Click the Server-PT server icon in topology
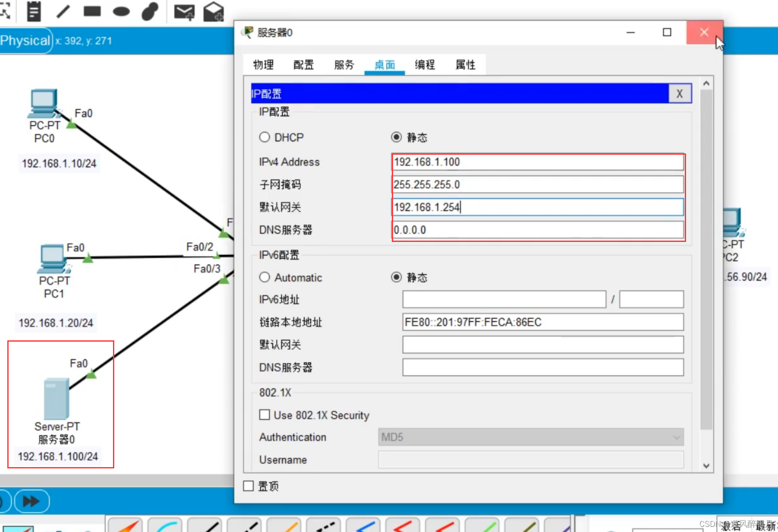The image size is (778, 532). (56, 398)
